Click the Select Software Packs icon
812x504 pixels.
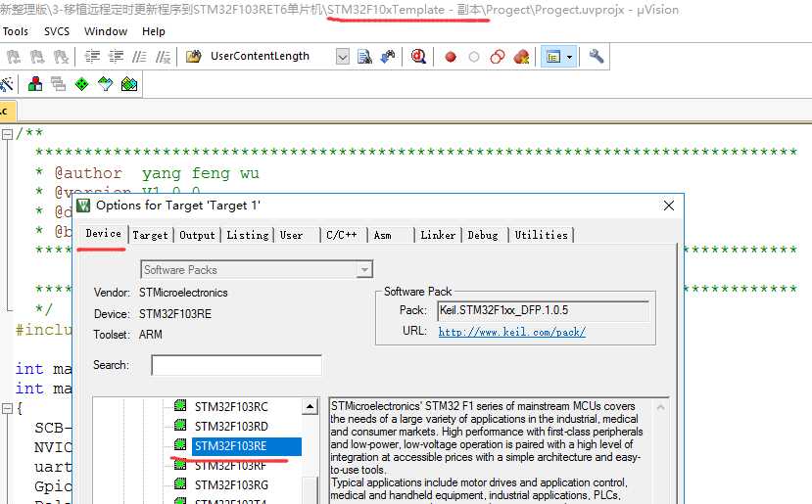pyautogui.click(x=105, y=84)
